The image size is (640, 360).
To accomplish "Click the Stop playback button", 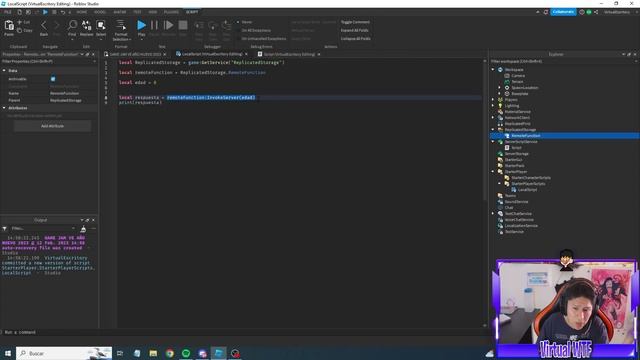I will (x=183, y=25).
